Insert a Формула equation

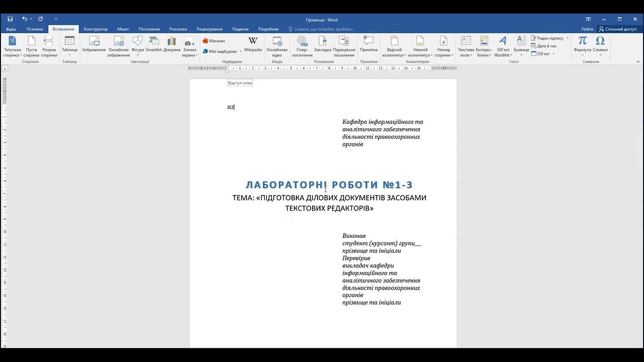click(x=583, y=47)
